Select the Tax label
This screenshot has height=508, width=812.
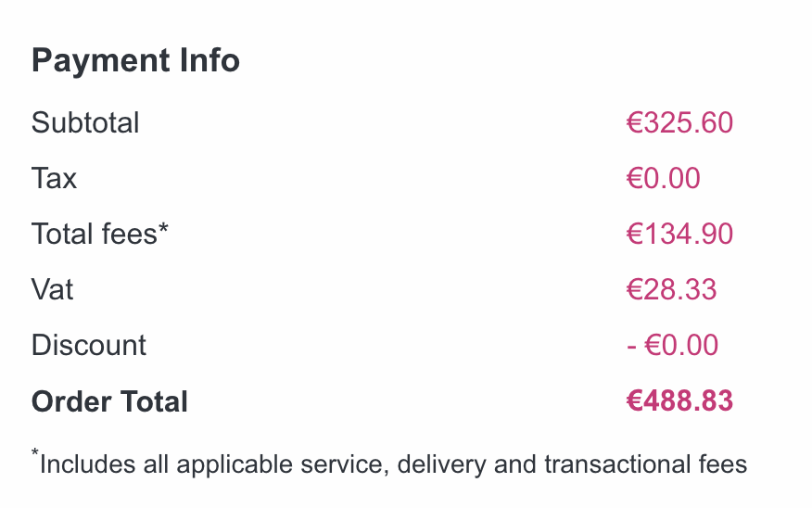coord(55,178)
